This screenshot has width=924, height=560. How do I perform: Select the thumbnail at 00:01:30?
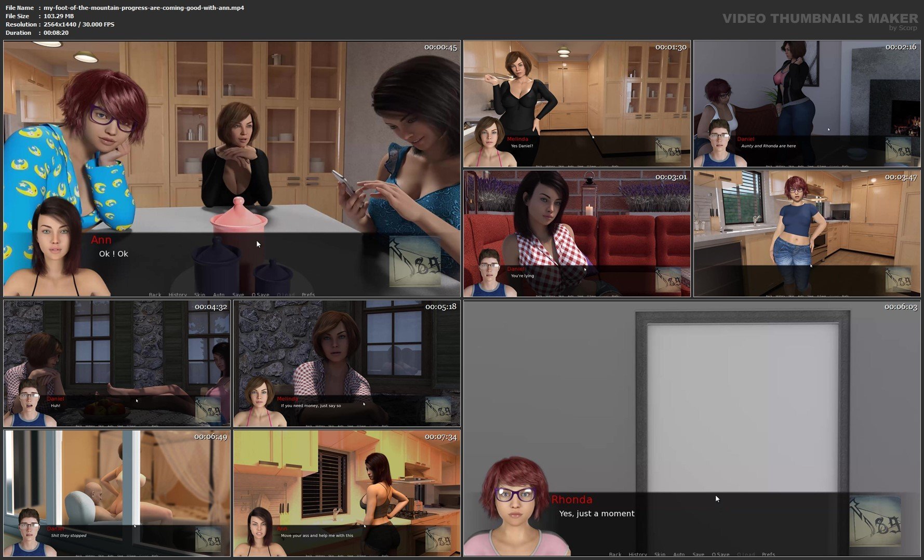click(577, 104)
